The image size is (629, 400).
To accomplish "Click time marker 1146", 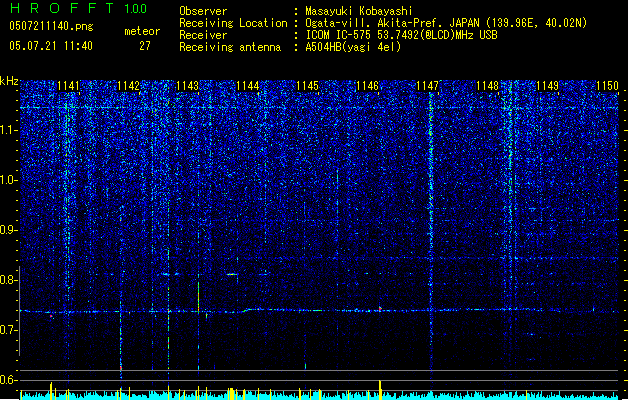I will pos(367,86).
